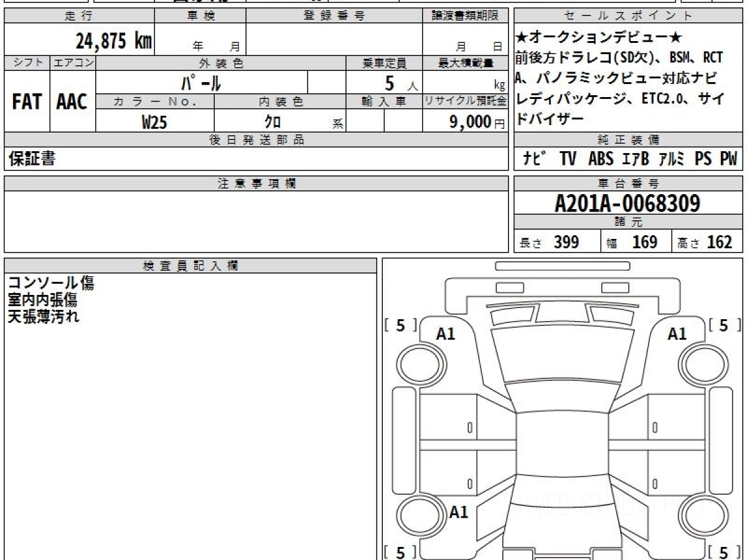Select the FAT shift value
The image size is (747, 560).
coord(27,102)
